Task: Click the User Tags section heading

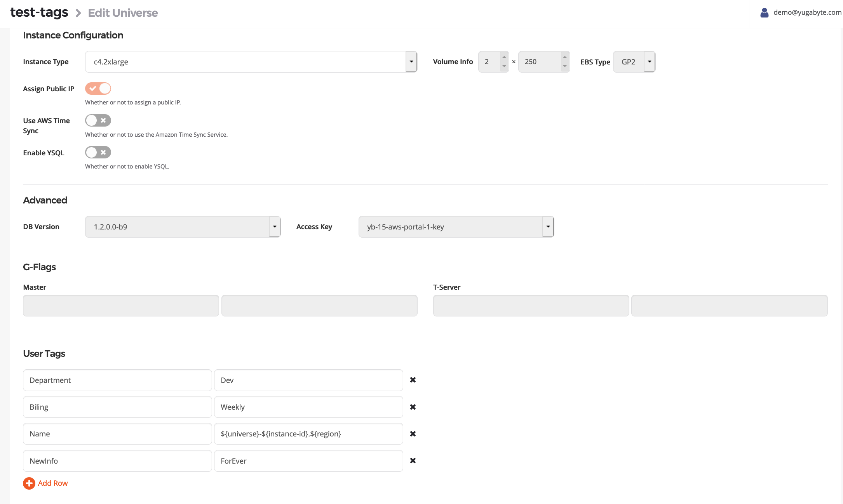Action: (x=44, y=354)
